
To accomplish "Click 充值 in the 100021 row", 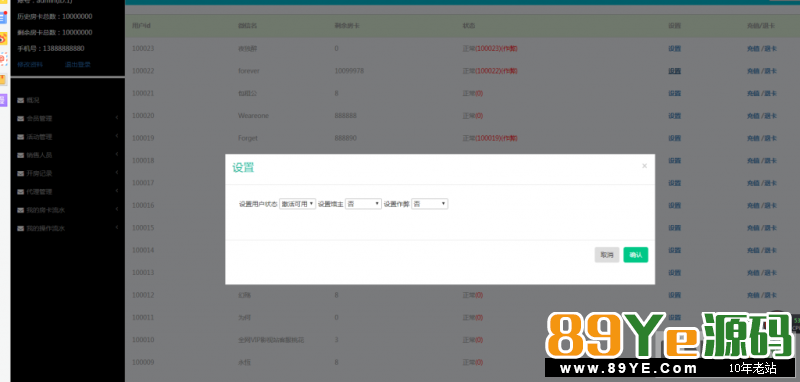I will point(753,94).
